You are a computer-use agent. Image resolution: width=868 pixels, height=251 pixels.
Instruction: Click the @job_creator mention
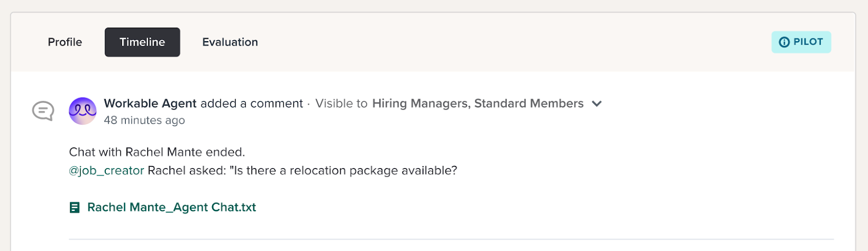click(x=106, y=171)
